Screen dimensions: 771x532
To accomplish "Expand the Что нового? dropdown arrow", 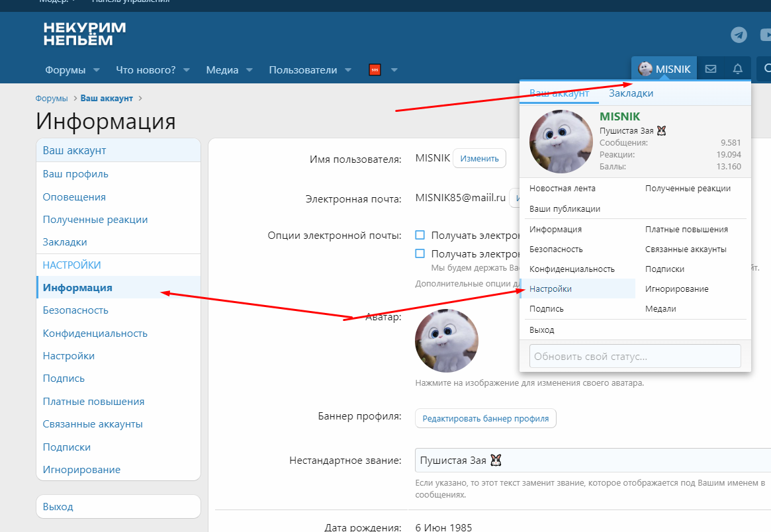I will tap(187, 70).
